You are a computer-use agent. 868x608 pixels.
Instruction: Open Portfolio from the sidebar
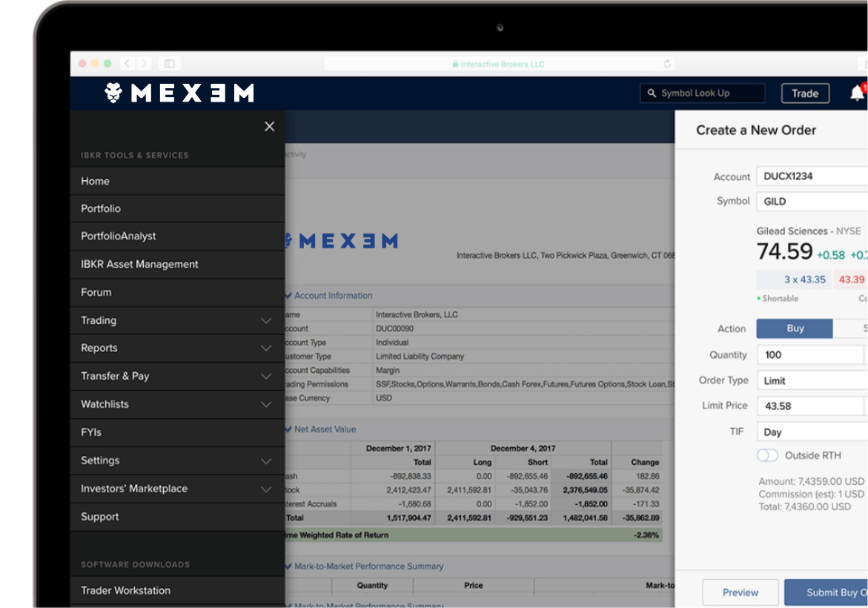click(101, 208)
